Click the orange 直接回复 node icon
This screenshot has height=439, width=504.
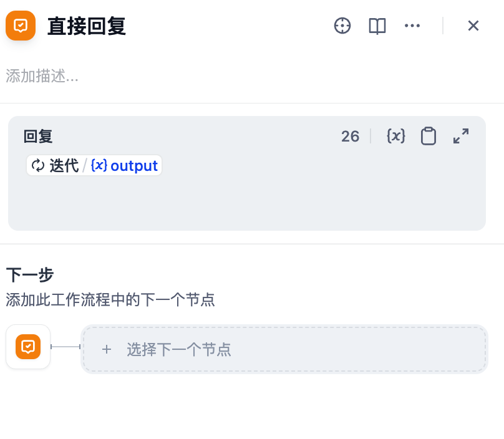21,26
